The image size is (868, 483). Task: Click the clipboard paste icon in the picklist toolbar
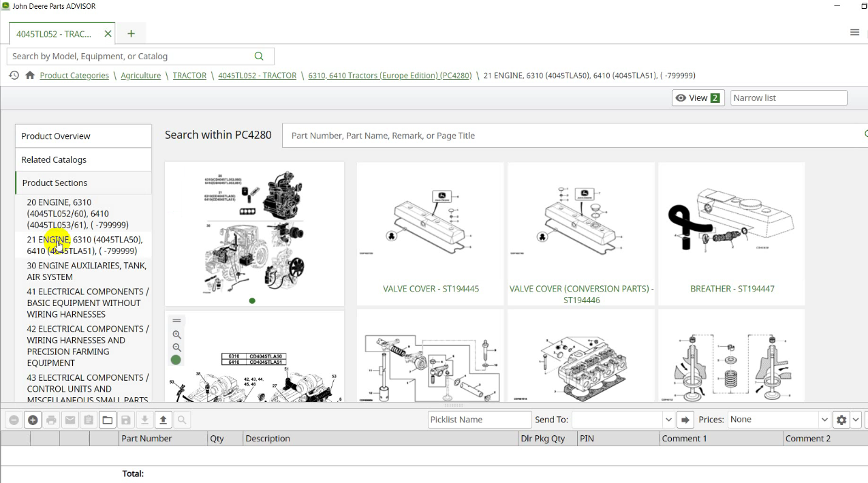[89, 420]
